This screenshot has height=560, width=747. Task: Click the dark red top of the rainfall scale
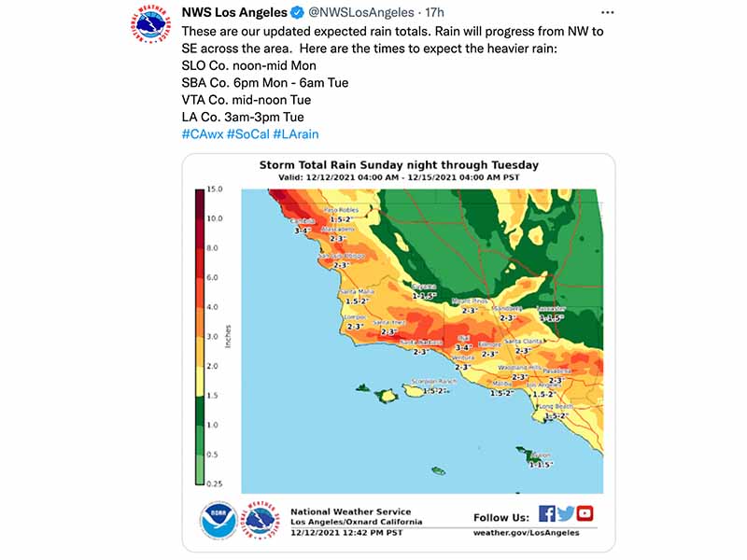point(200,203)
